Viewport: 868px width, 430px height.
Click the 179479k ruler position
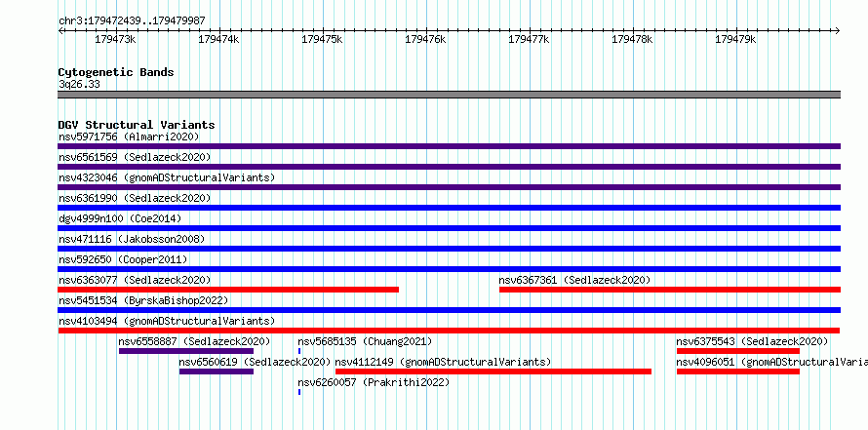pos(735,39)
